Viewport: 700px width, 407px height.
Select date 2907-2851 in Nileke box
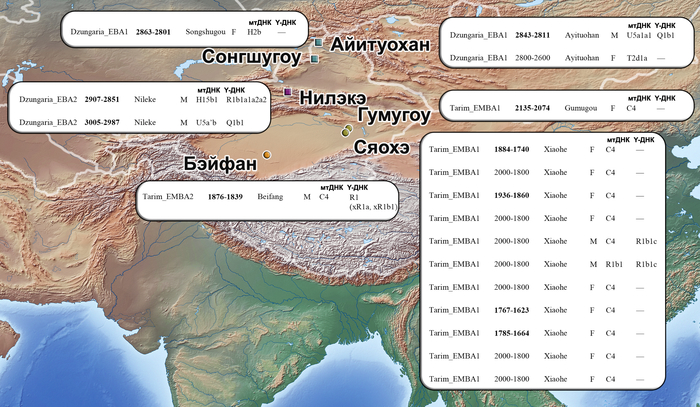pos(102,100)
